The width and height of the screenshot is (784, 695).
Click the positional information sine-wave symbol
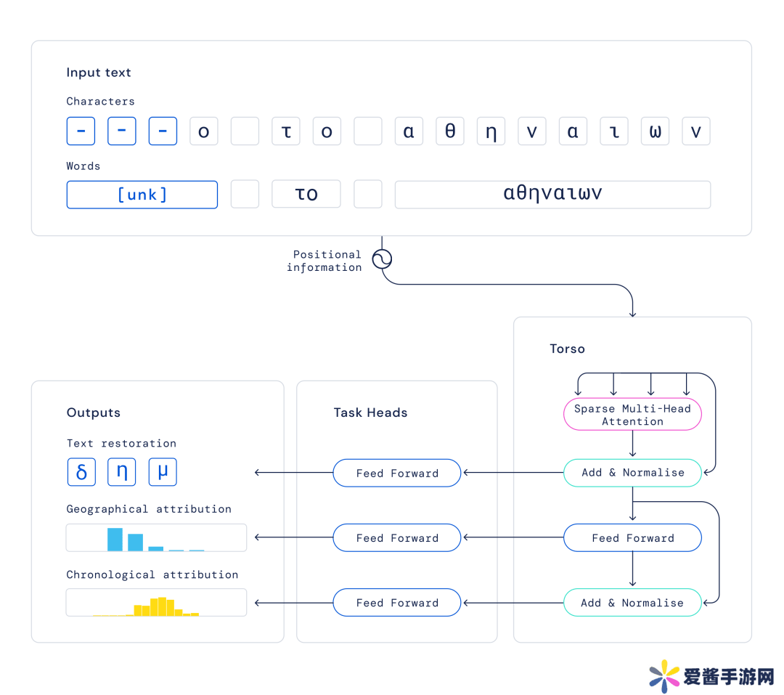[382, 259]
